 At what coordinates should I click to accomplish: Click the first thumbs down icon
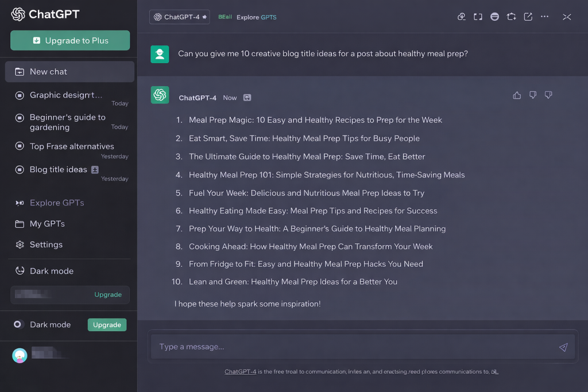[x=532, y=95]
